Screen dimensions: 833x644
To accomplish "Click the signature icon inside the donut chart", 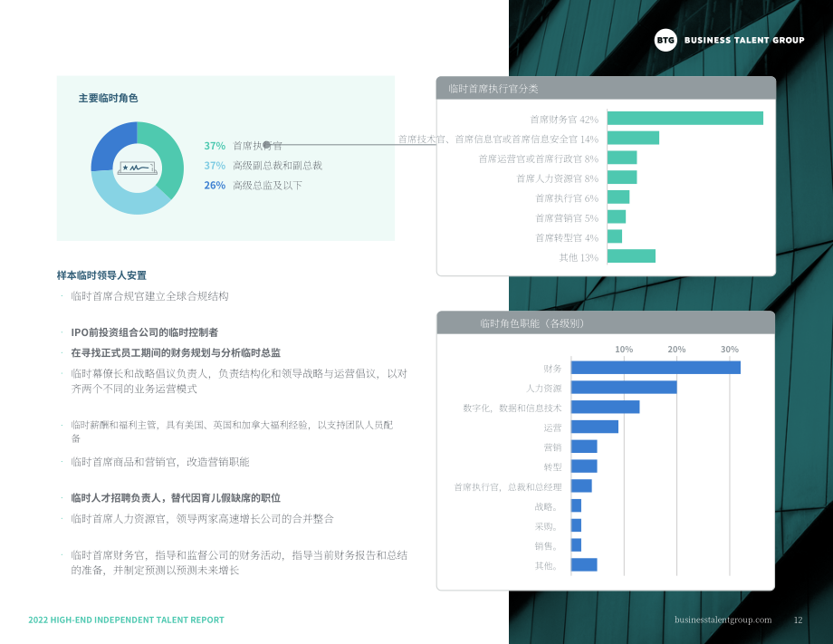I will pyautogui.click(x=138, y=168).
